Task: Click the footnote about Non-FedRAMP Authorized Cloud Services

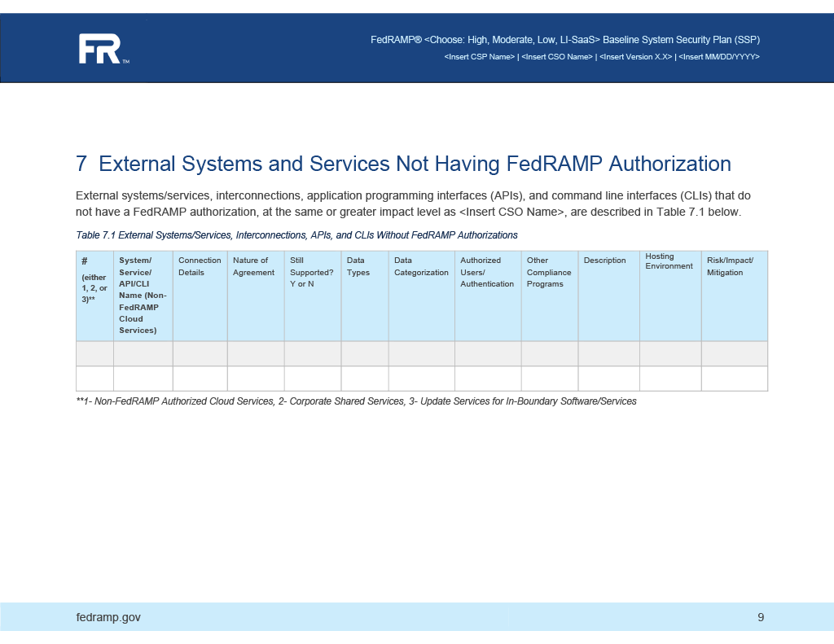Action: tap(356, 401)
